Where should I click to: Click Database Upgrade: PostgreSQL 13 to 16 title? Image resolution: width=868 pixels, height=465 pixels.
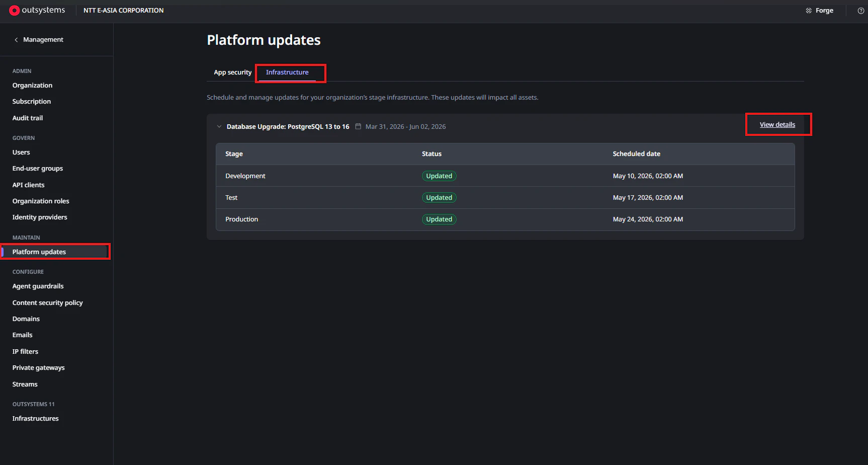pos(288,127)
